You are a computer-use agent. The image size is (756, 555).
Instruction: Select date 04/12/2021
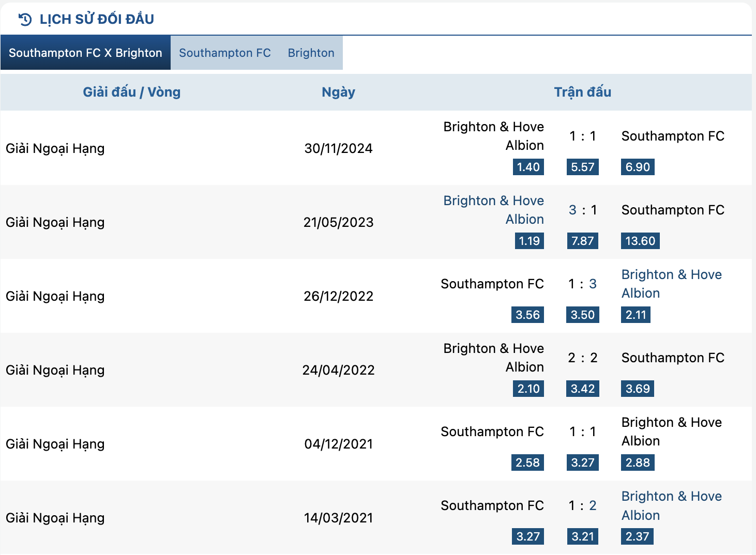tap(339, 444)
